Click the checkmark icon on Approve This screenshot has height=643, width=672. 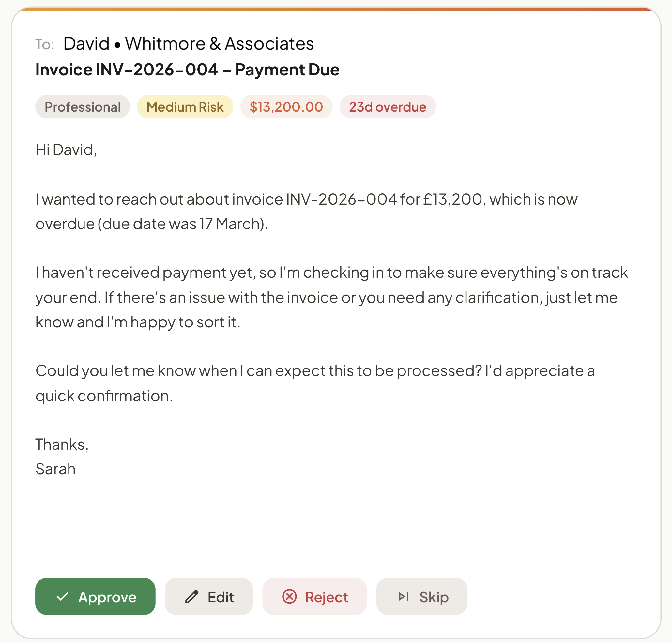click(63, 597)
